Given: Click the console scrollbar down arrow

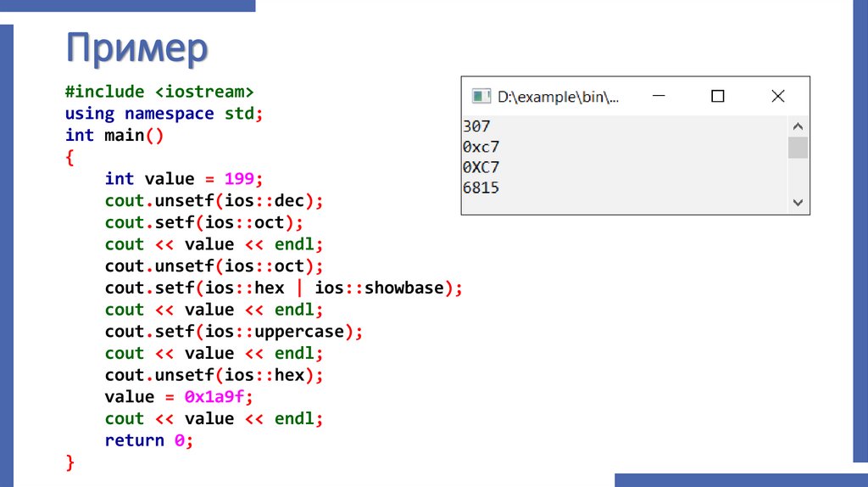Looking at the screenshot, I should (798, 203).
